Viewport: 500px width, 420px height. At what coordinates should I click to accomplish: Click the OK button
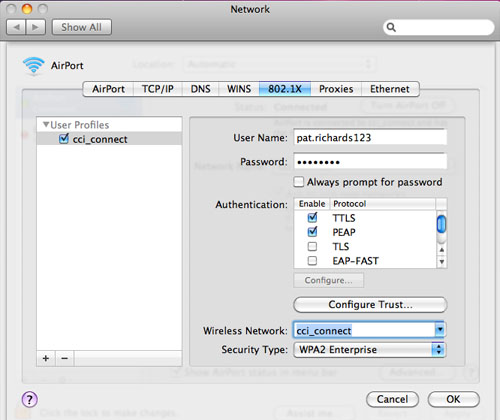pyautogui.click(x=453, y=399)
